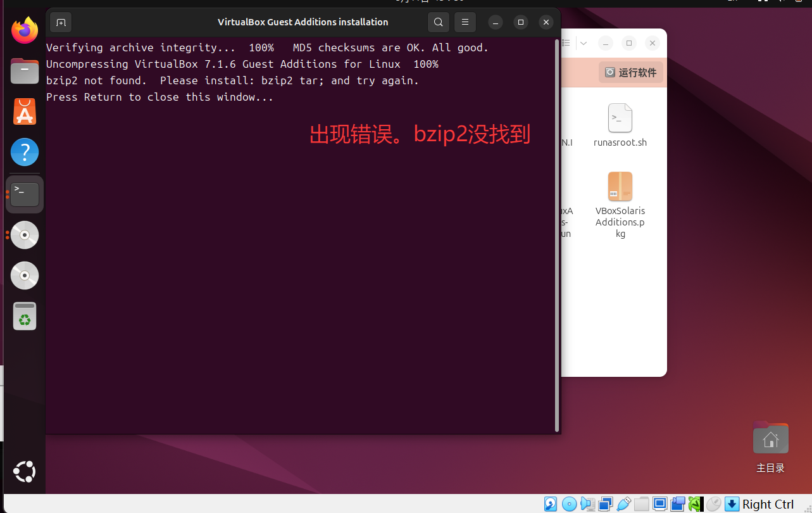Click the display settings indicator
This screenshot has width=812, height=513.
[660, 504]
